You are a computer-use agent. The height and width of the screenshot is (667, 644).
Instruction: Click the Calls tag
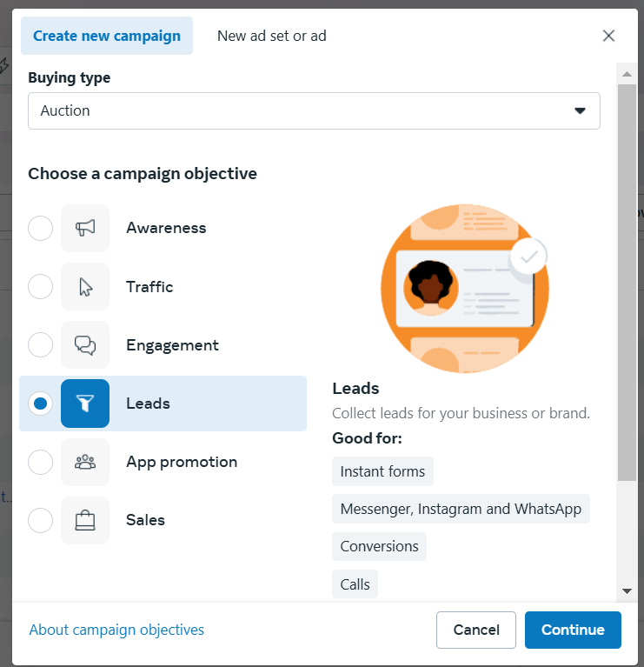(x=355, y=584)
